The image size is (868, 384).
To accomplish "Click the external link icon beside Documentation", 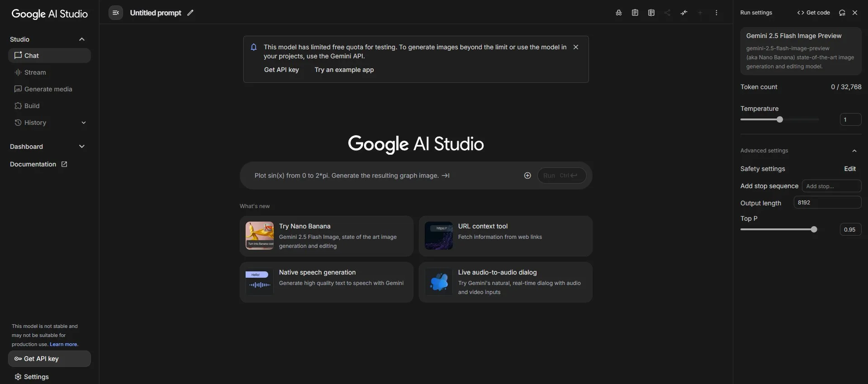I will [x=64, y=164].
